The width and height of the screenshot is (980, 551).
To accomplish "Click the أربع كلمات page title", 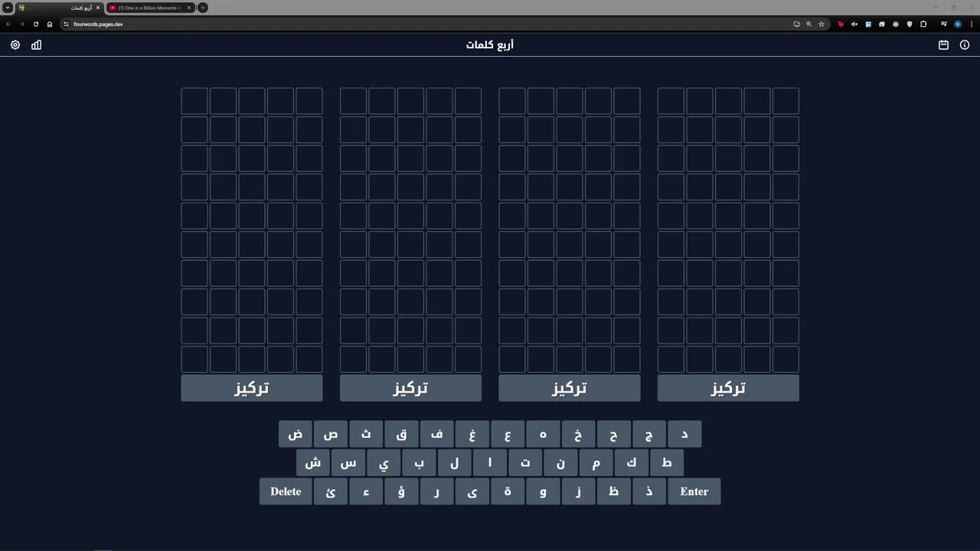I will [490, 45].
